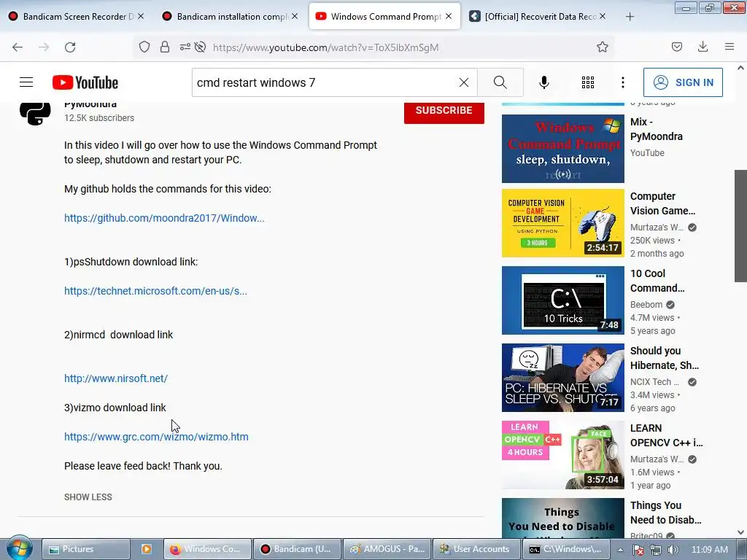Image resolution: width=747 pixels, height=560 pixels.
Task: Click the magnifier search button
Action: click(x=500, y=82)
